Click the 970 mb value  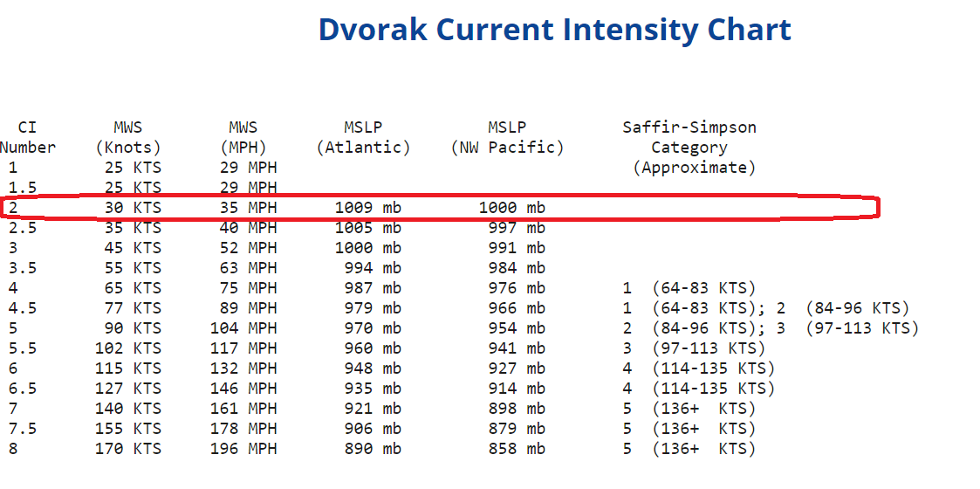373,328
